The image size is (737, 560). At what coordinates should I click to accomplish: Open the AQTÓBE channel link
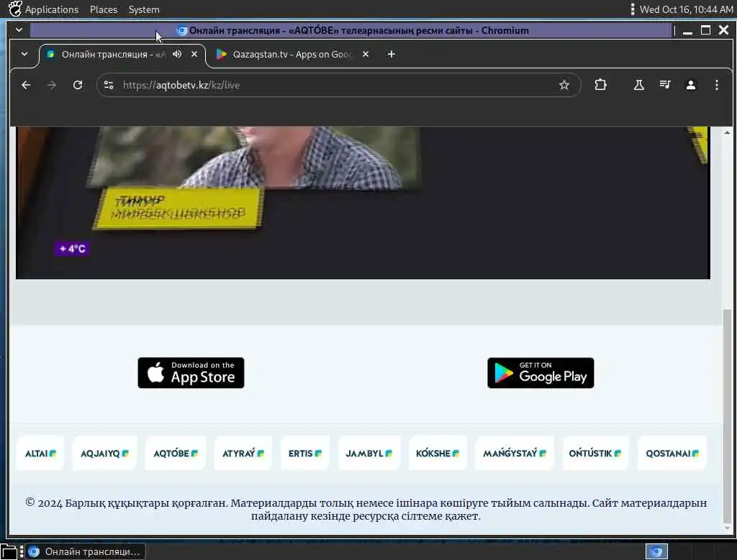coord(176,453)
